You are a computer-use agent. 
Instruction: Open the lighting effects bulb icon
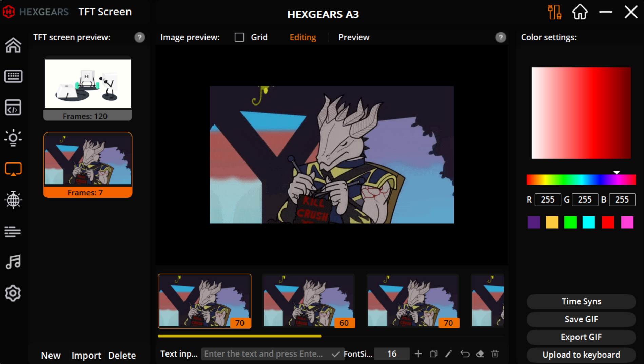pos(13,138)
